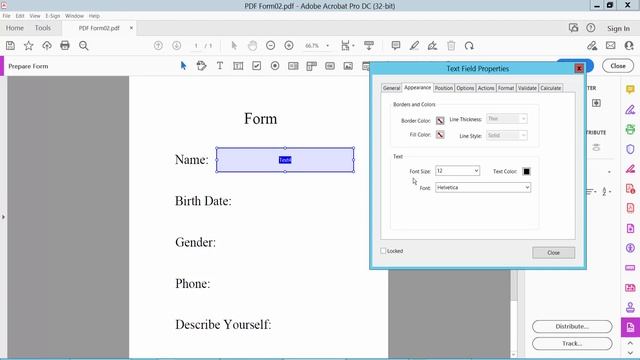Open the View menu
The image size is (640, 360).
tap(35, 16)
